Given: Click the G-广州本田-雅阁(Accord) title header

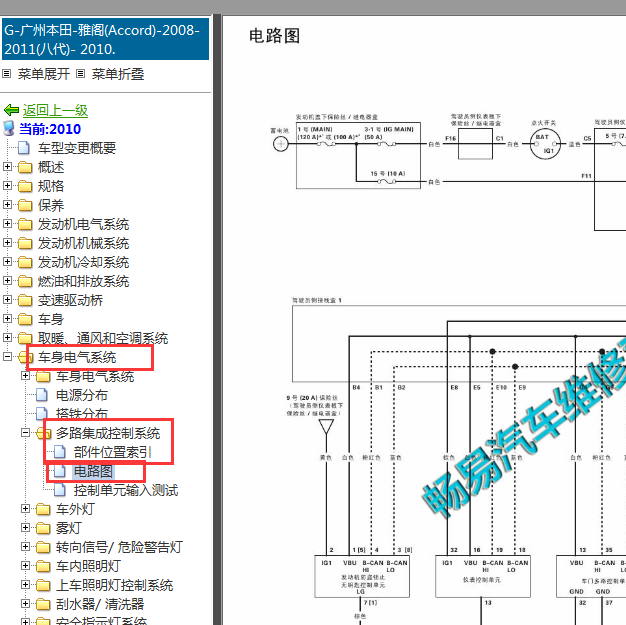Looking at the screenshot, I should pyautogui.click(x=105, y=39).
